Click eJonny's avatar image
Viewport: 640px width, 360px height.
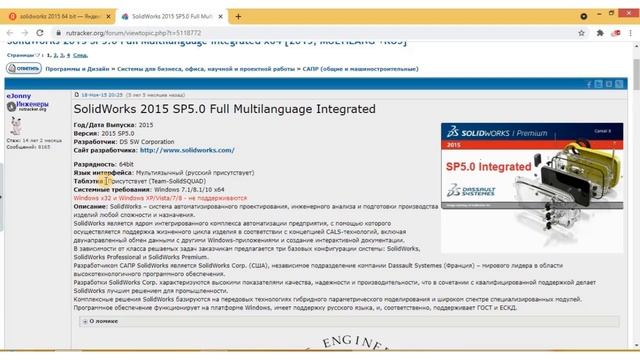point(16,126)
